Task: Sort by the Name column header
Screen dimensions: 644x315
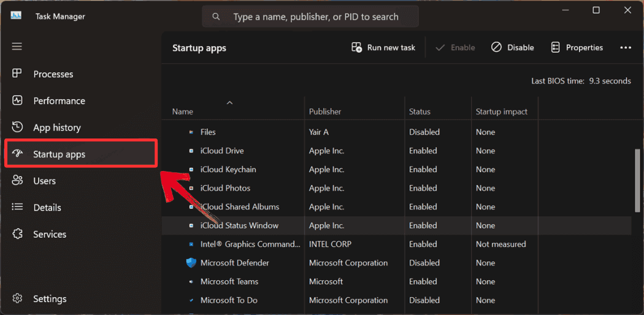Action: tap(234, 112)
